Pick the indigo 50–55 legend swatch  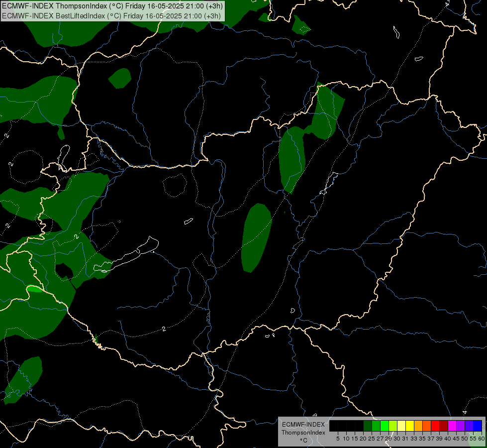[469, 426]
